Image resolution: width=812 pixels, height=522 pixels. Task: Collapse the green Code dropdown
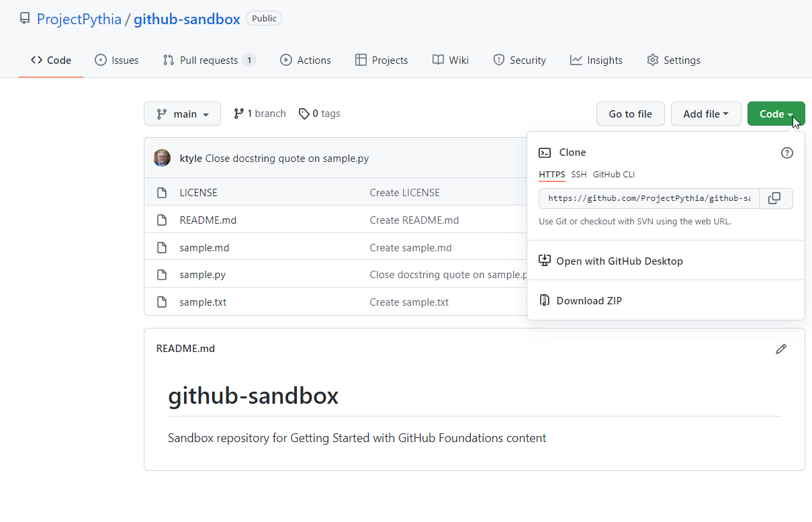pyautogui.click(x=776, y=114)
